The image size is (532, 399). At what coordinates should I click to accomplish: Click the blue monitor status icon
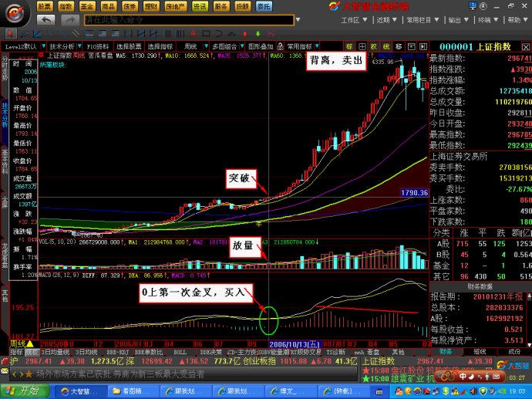[x=473, y=5]
